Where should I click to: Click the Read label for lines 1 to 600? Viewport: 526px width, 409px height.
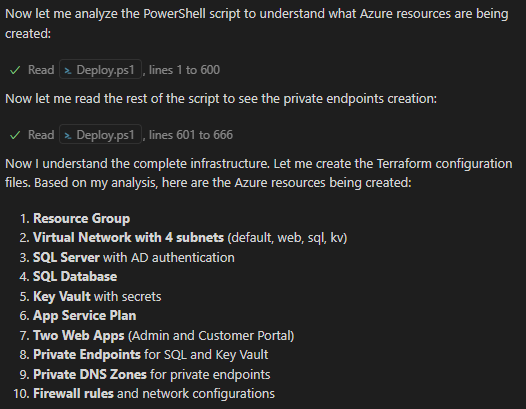[41, 70]
